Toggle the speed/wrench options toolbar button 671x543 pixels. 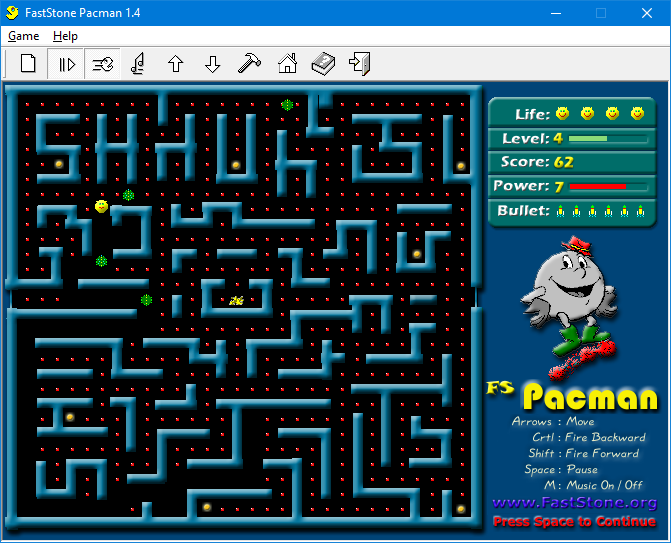click(103, 64)
